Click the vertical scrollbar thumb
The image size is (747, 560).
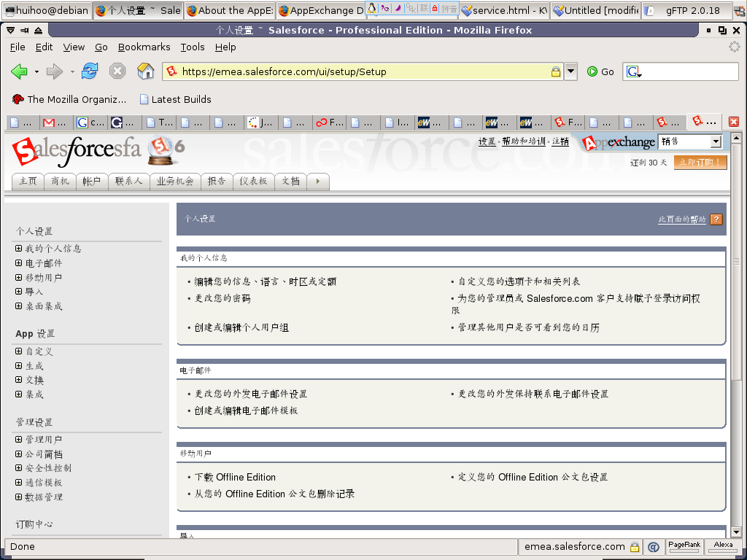pos(736,262)
